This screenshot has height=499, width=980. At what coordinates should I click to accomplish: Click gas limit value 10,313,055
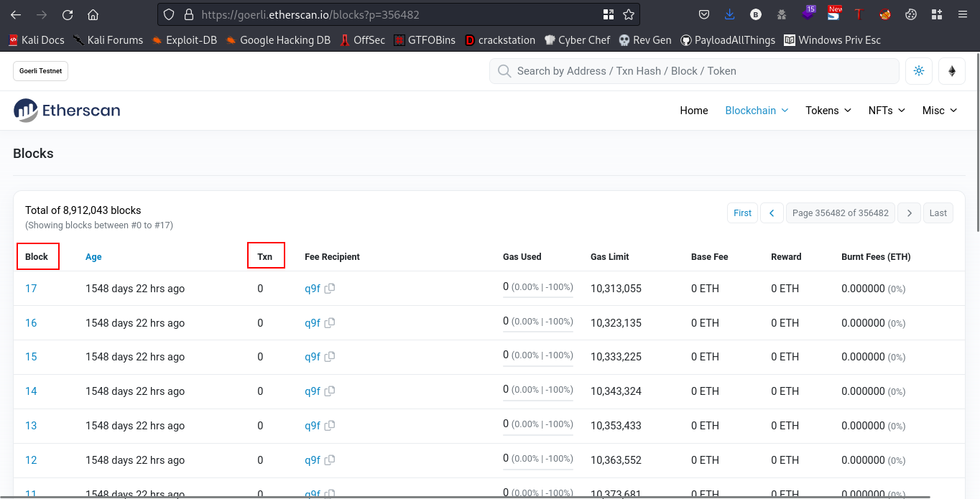616,289
